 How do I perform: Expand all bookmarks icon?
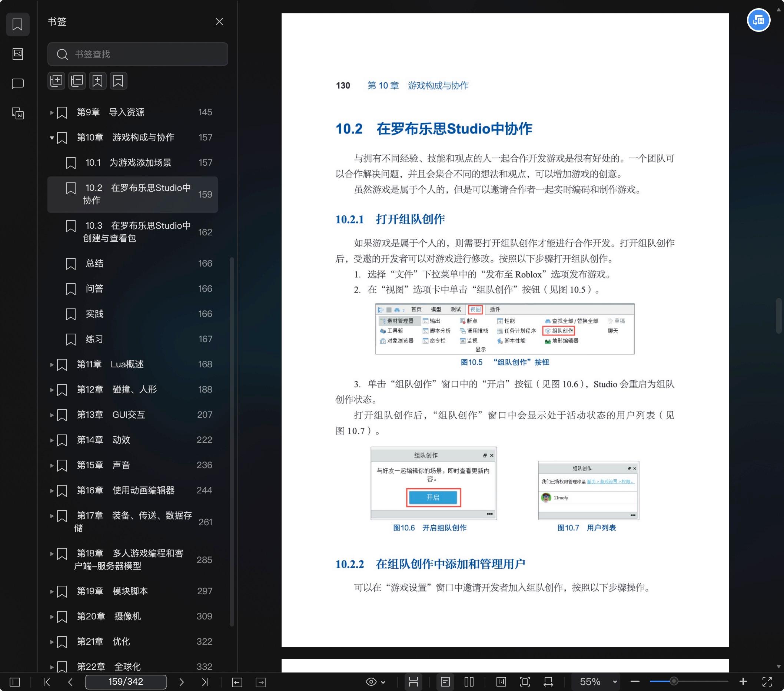click(56, 80)
